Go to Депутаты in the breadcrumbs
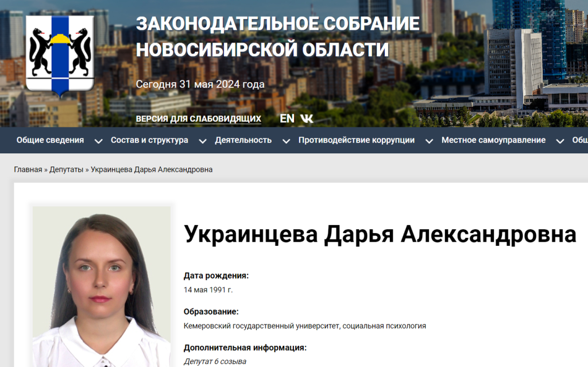 [66, 169]
